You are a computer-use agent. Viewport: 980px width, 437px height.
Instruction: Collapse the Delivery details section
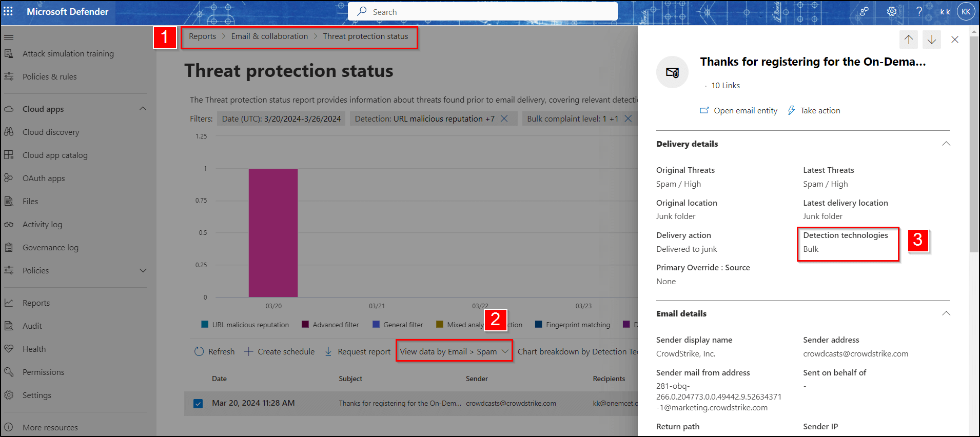[946, 144]
